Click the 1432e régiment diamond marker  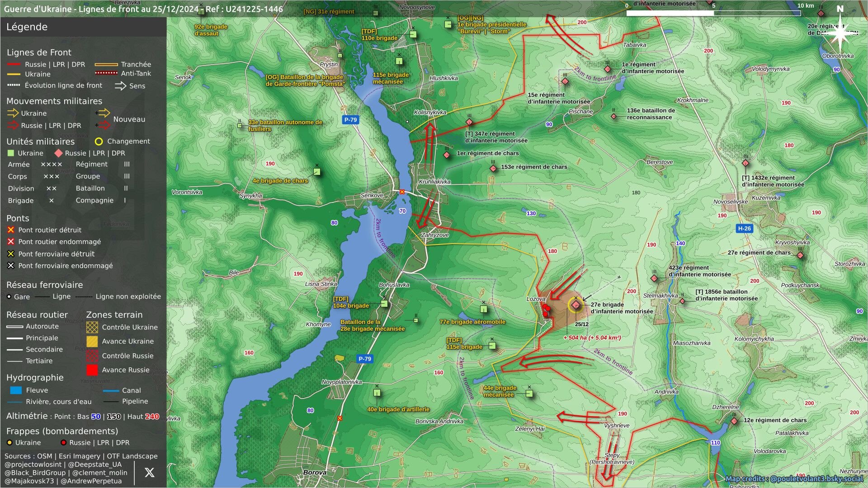pos(745,163)
